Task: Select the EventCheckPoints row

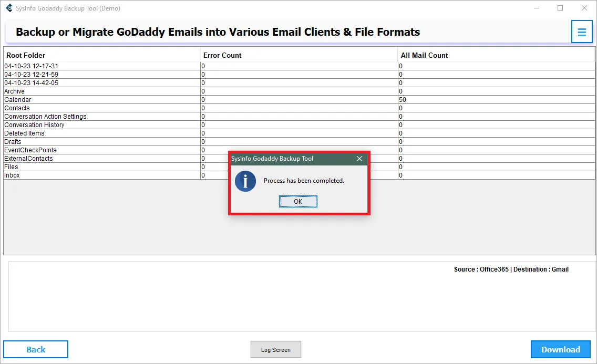Action: coord(299,150)
